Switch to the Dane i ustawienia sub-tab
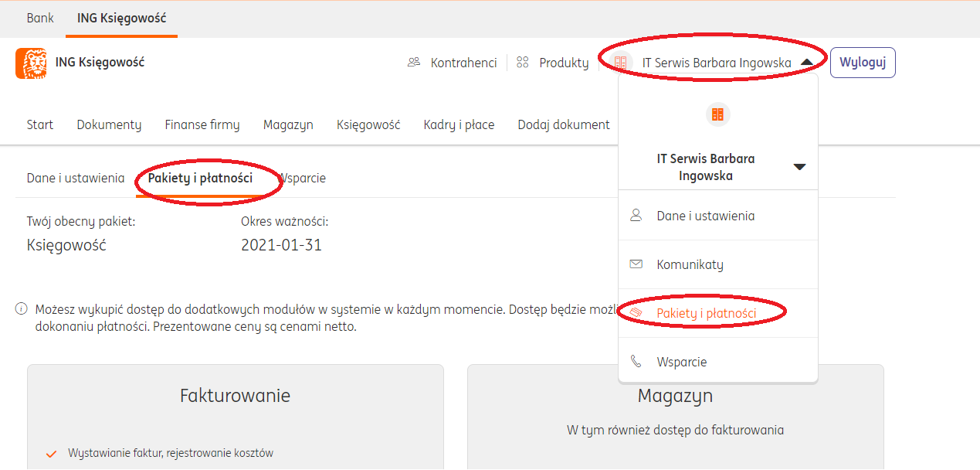The width and height of the screenshot is (980, 470). click(x=76, y=178)
